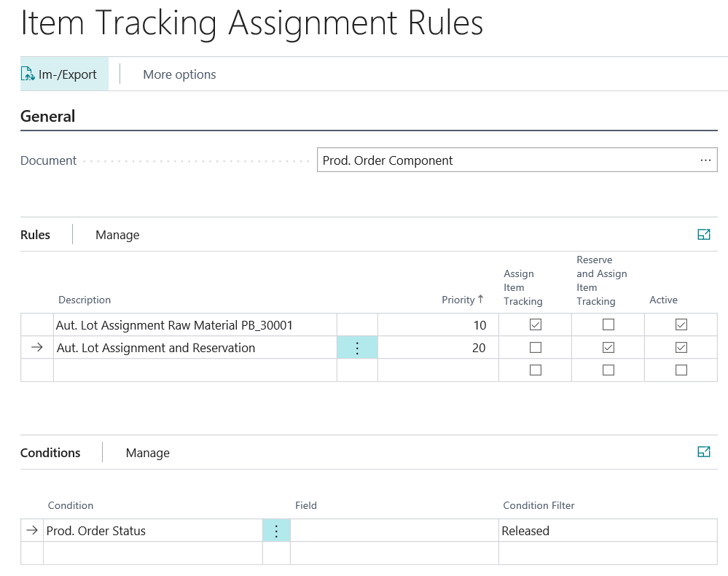Click empty Description cell in new rule row

[195, 370]
